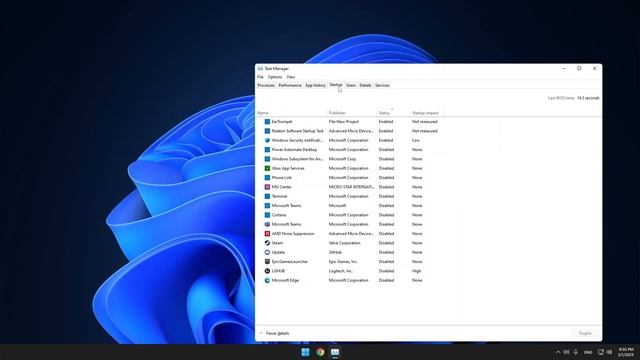Click the EarTrumpet app icon
The height and width of the screenshot is (360, 640).
tap(267, 122)
